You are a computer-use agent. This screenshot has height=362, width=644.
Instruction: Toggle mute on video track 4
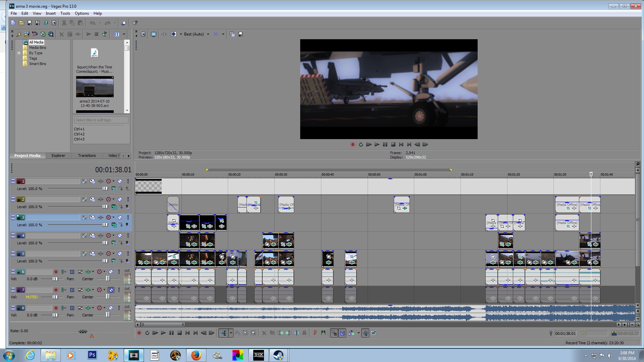pyautogui.click(x=120, y=235)
